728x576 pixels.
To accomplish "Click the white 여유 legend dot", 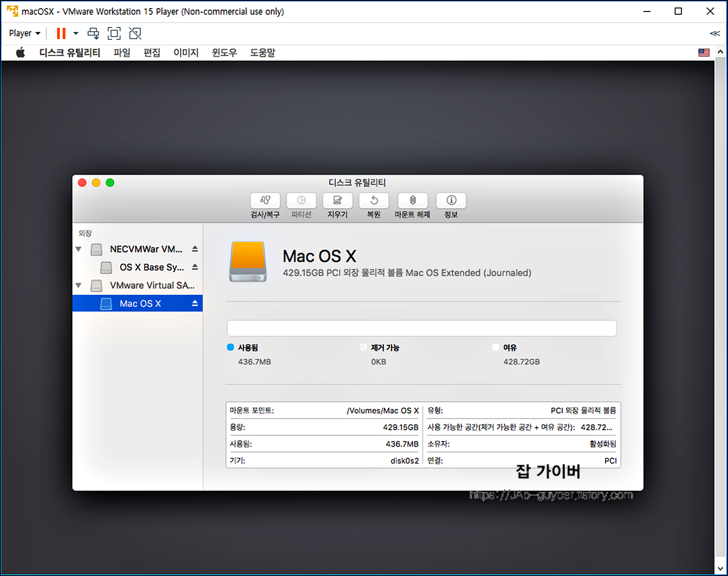I will [496, 347].
